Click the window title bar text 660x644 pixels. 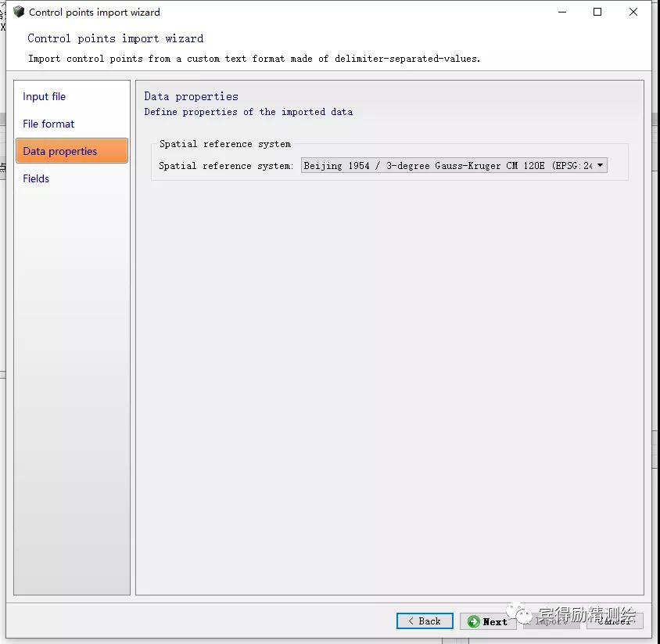(x=95, y=12)
